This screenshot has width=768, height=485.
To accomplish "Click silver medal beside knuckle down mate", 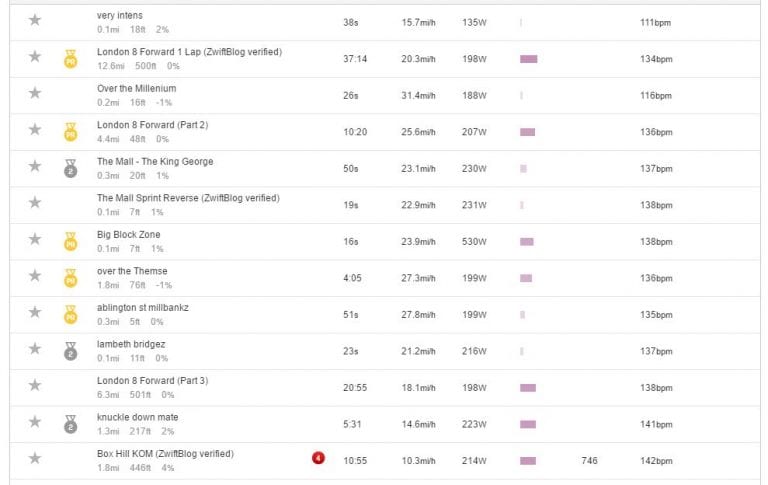I will pos(71,424).
